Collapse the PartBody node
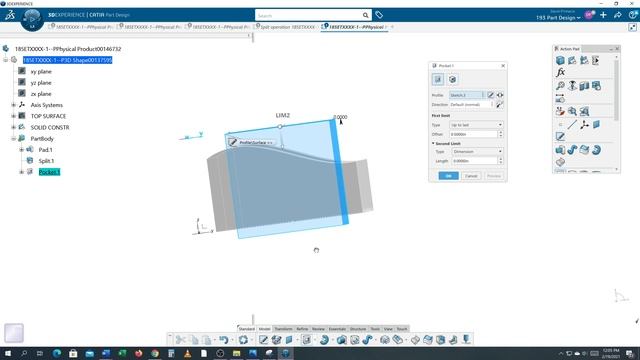Image resolution: width=640 pixels, height=360 pixels. pyautogui.click(x=13, y=139)
